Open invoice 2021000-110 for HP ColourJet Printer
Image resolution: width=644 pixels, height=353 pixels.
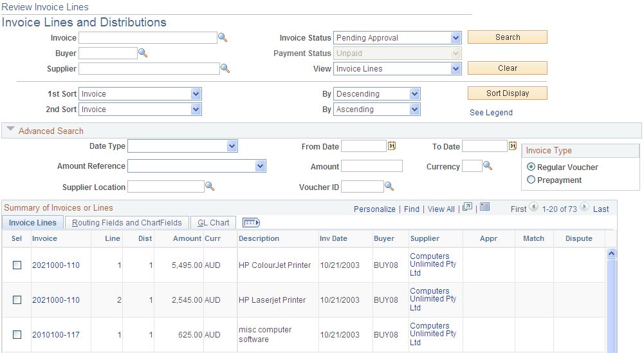(56, 265)
